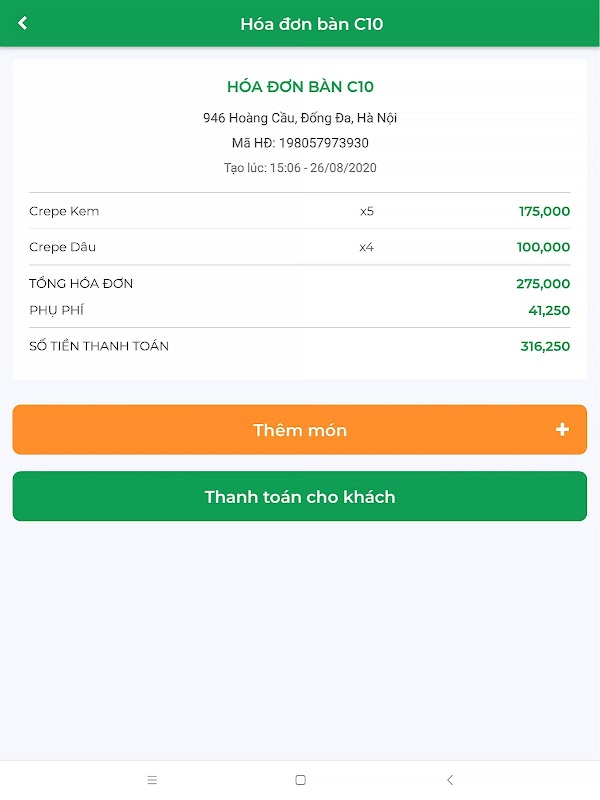This screenshot has height=800, width=600.
Task: Click the address 946 Hoàng Cầu
Action: click(300, 118)
